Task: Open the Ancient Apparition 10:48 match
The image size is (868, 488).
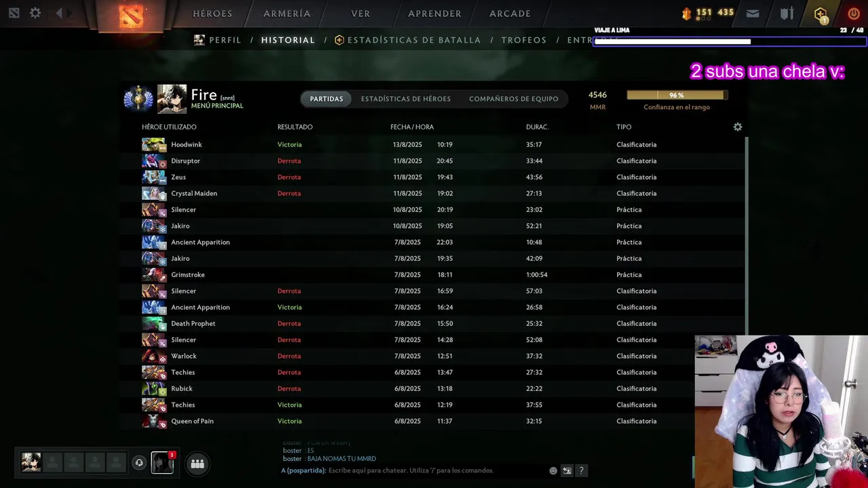Action: [433, 242]
